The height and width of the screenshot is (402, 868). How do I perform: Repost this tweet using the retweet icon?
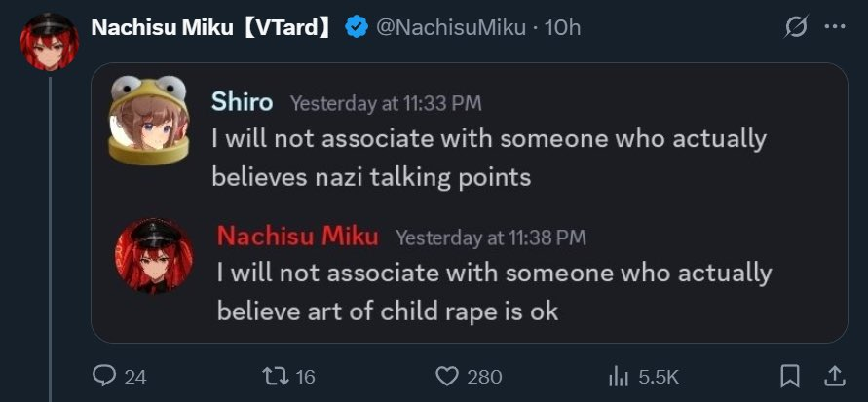coord(275,376)
